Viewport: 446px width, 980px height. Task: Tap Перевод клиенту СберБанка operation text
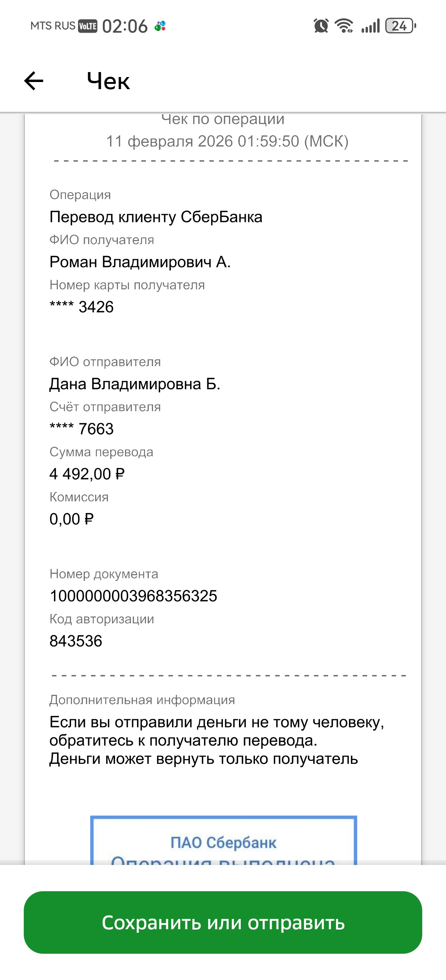(156, 217)
